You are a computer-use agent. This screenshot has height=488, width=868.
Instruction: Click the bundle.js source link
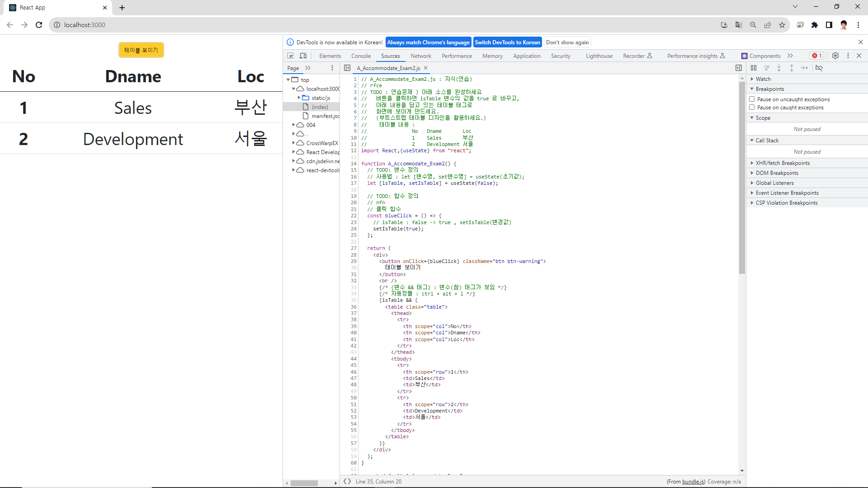(693, 482)
